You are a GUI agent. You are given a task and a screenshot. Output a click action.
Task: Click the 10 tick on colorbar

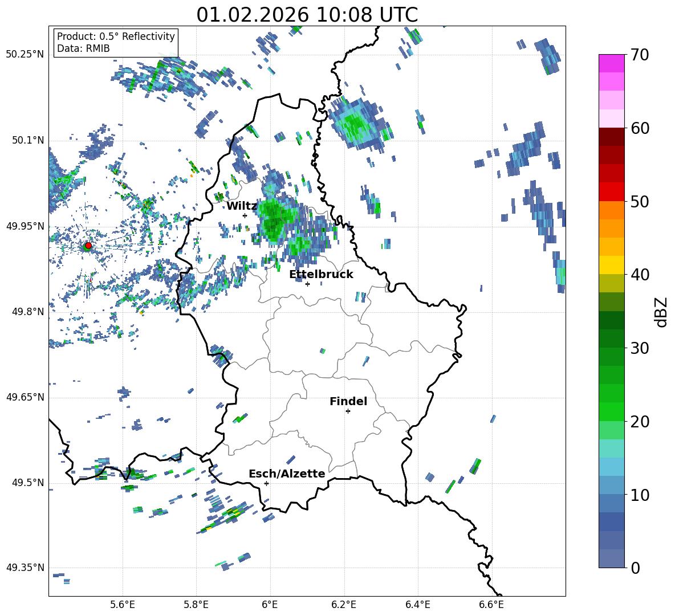tap(639, 495)
